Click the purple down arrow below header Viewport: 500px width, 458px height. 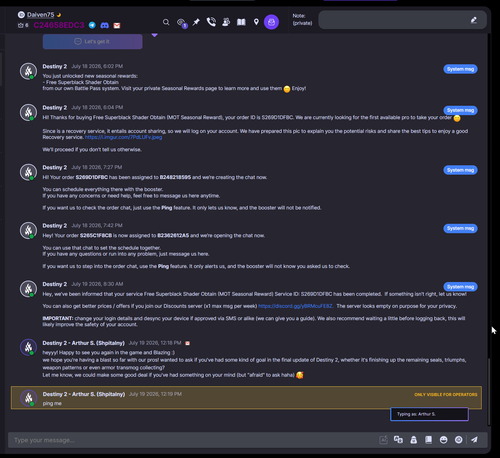click(154, 35)
